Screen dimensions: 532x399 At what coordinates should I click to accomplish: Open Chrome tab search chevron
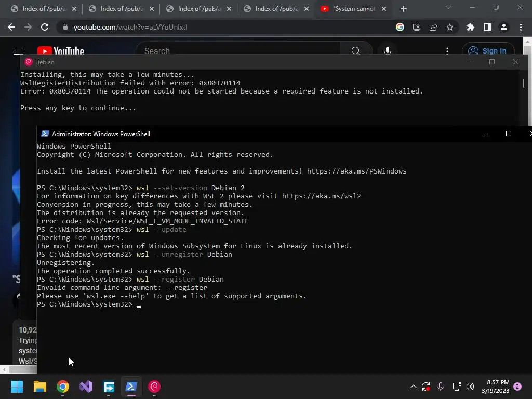click(448, 7)
